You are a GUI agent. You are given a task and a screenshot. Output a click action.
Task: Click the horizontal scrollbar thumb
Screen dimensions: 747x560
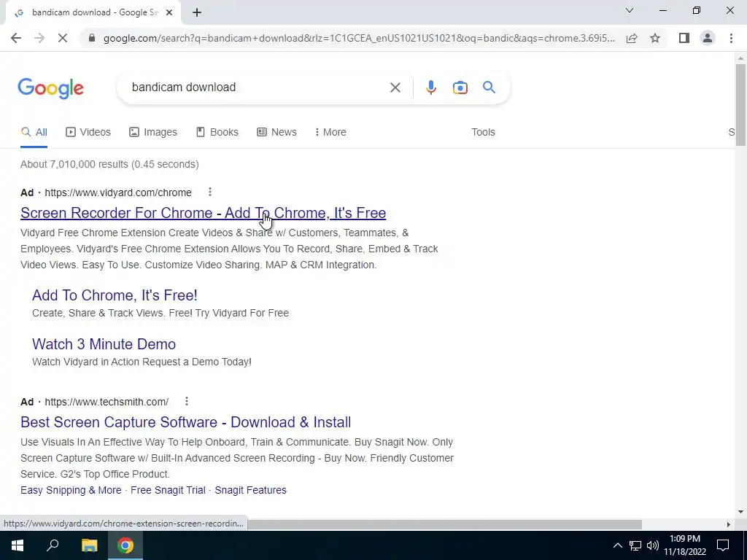click(444, 524)
